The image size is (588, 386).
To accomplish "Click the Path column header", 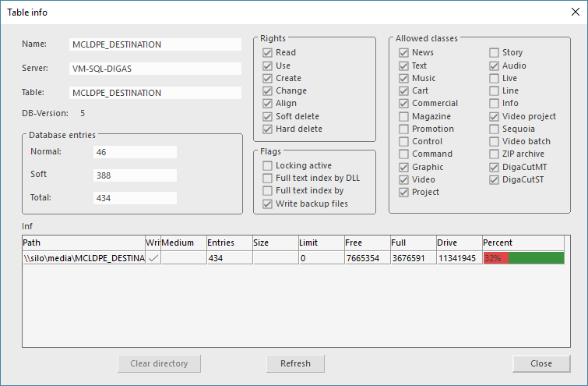I will [83, 243].
